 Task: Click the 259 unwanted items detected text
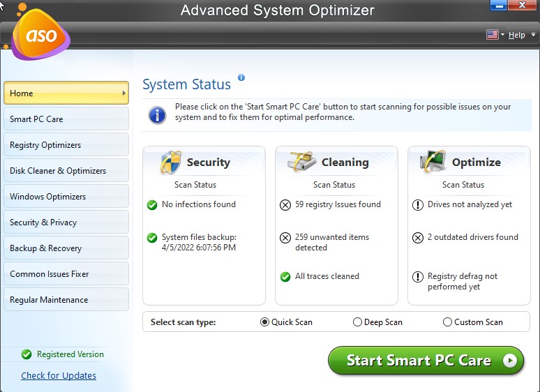[332, 242]
